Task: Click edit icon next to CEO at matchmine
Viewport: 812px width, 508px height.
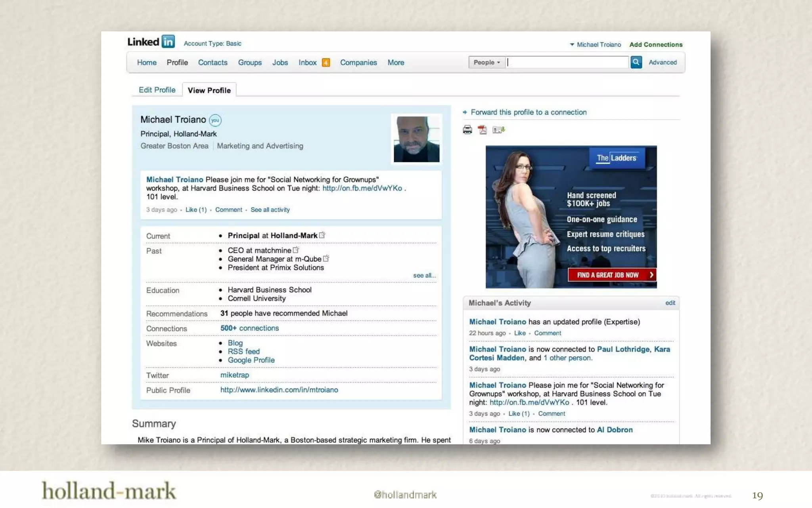Action: [x=296, y=250]
